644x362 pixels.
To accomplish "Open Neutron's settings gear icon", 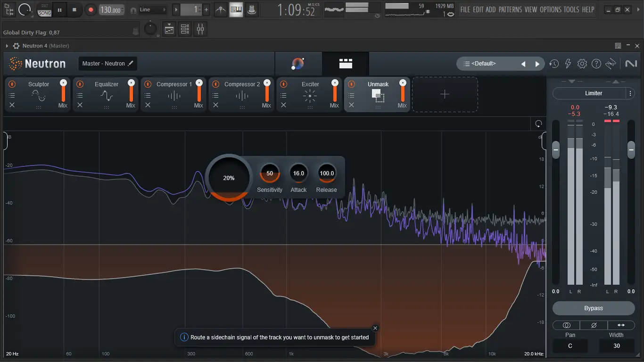I will (582, 63).
